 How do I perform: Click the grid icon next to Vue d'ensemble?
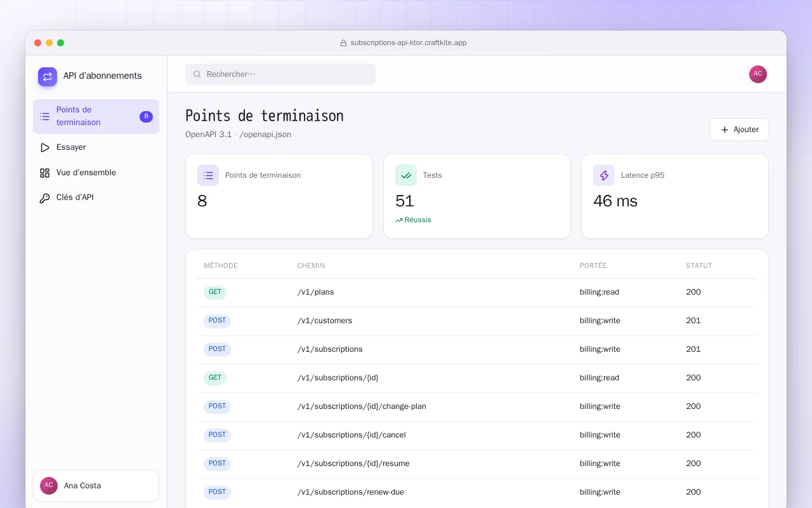pos(44,173)
